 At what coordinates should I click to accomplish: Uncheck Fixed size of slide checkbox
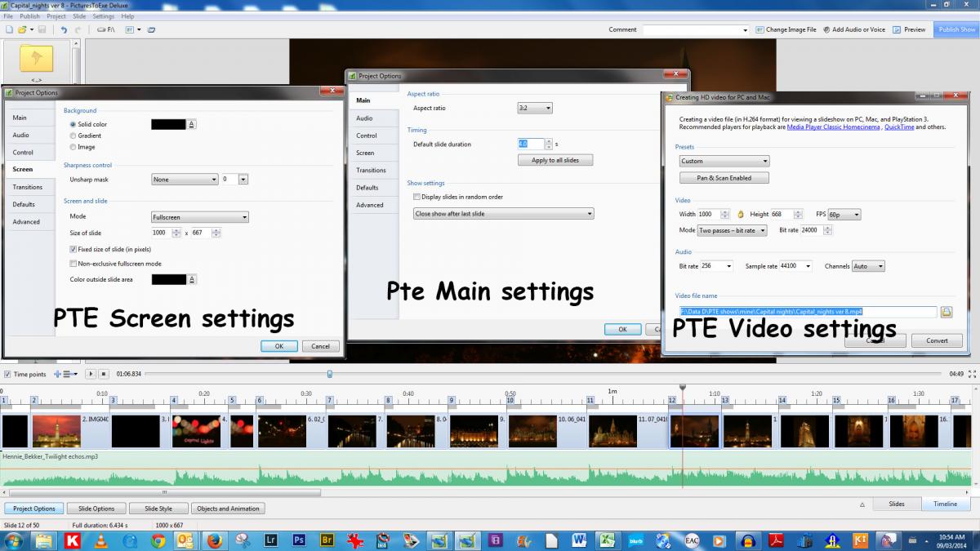coord(73,249)
